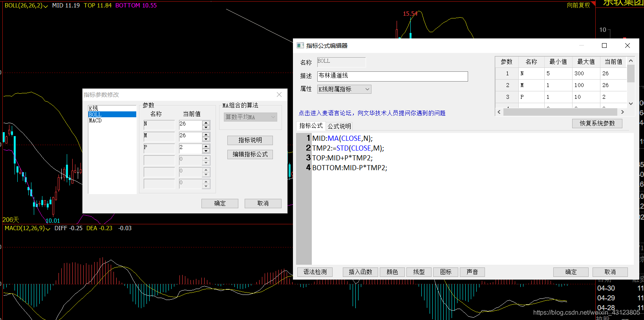Click the vertical scrollbar thumb of the parameter table
This screenshot has width=644, height=320.
[631, 73]
